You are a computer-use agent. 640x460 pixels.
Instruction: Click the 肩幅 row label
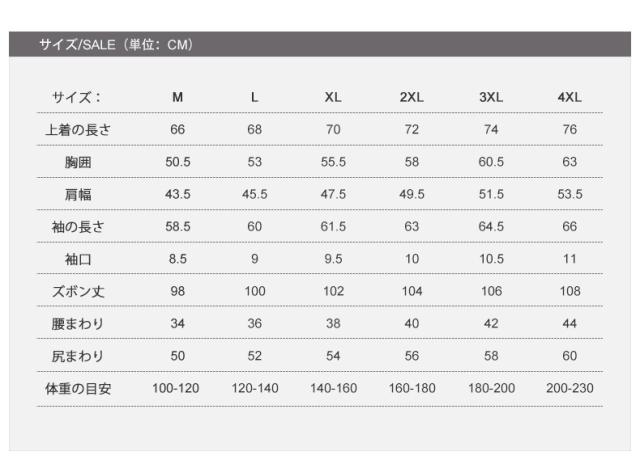click(x=77, y=194)
